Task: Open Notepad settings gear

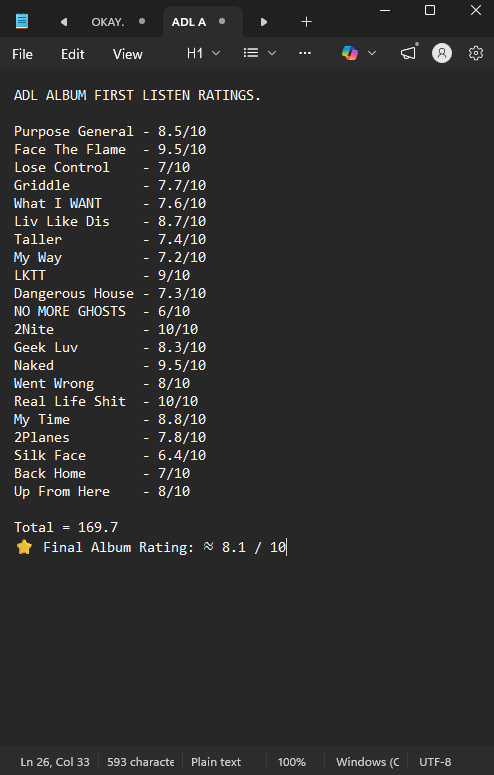Action: tap(476, 53)
